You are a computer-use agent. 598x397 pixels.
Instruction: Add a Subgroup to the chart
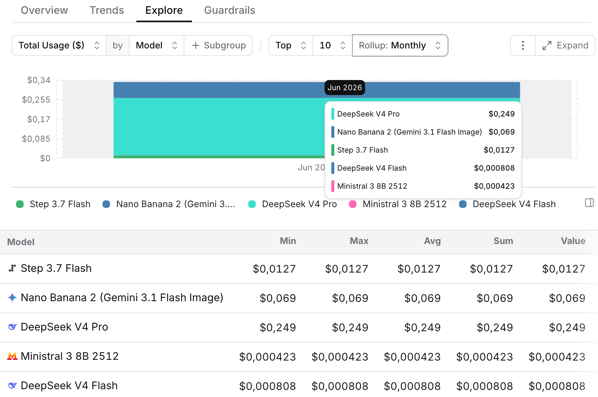coord(219,45)
